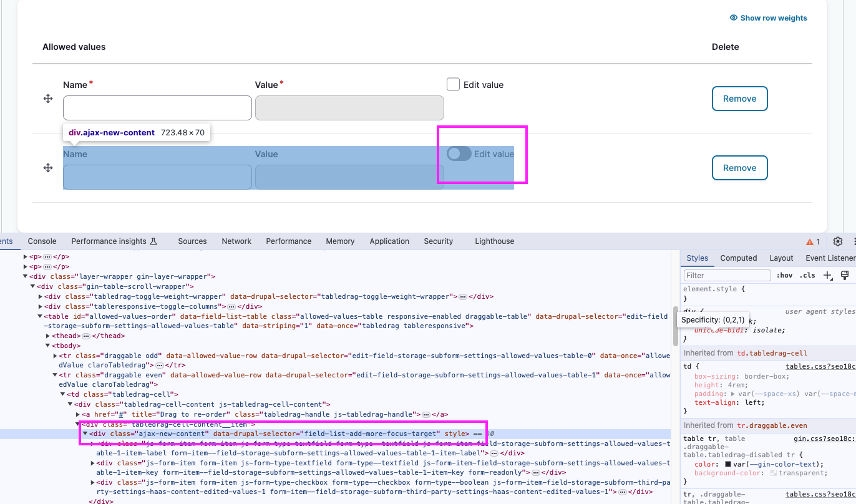Click the Remove button on the first row
856x504 pixels.
point(739,99)
